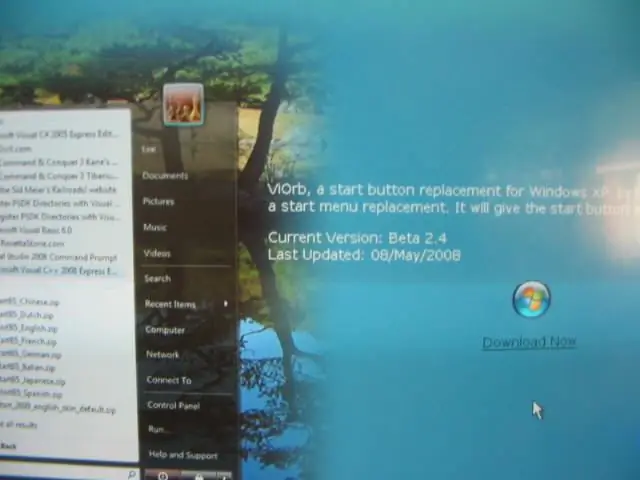Screen dimensions: 640x480
Task: Open the Spanish.zip file result
Action: pos(31,394)
